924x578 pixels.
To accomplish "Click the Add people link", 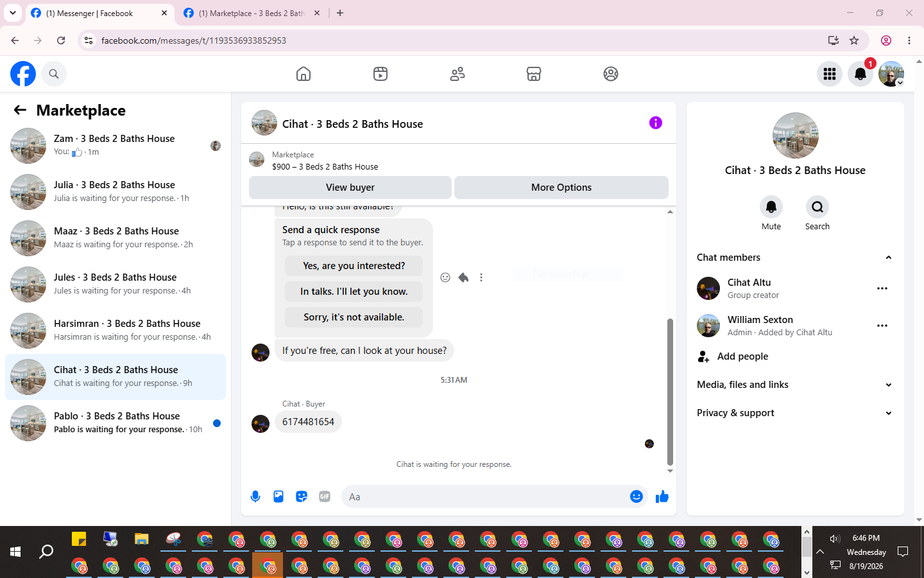I will [x=742, y=356].
